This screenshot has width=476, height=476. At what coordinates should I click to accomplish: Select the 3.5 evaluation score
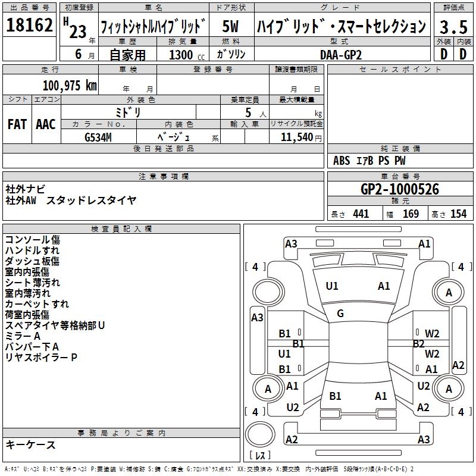click(x=452, y=27)
